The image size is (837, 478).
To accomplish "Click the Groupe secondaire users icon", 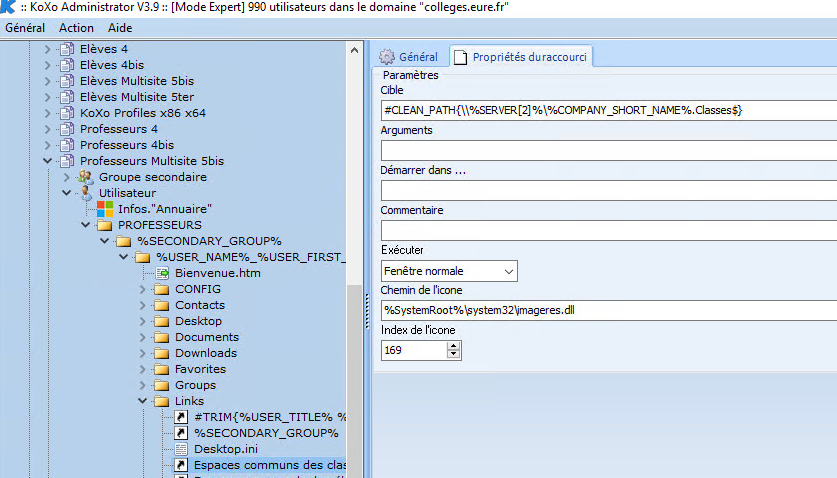I will point(85,177).
